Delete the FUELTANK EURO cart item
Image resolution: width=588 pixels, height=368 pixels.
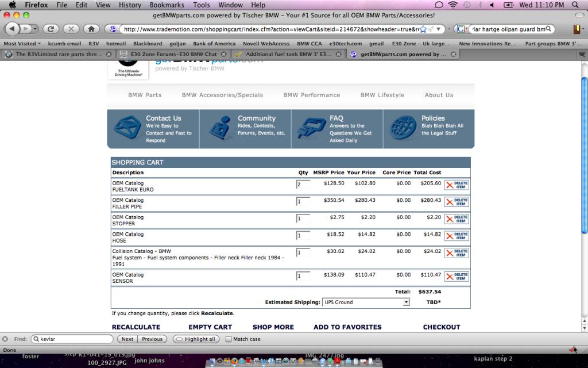tap(457, 185)
